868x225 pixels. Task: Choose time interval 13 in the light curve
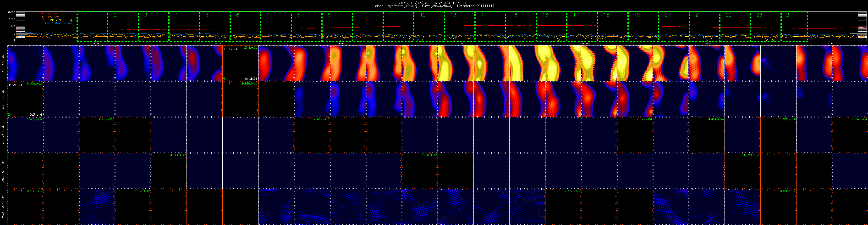460,26
